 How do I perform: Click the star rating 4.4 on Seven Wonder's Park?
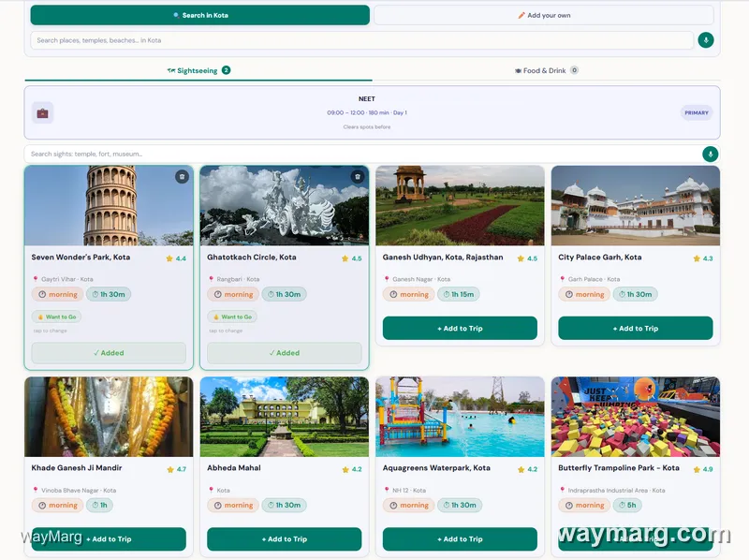176,258
